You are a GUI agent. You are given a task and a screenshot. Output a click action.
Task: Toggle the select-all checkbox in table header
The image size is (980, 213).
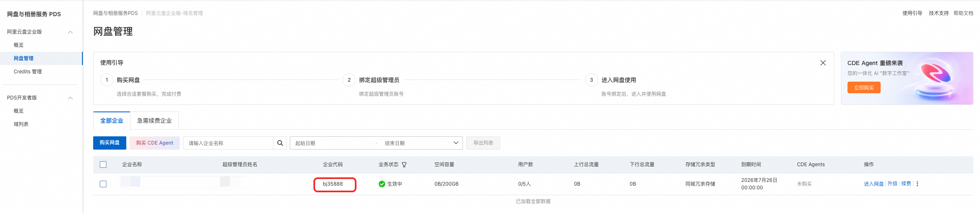click(x=103, y=165)
